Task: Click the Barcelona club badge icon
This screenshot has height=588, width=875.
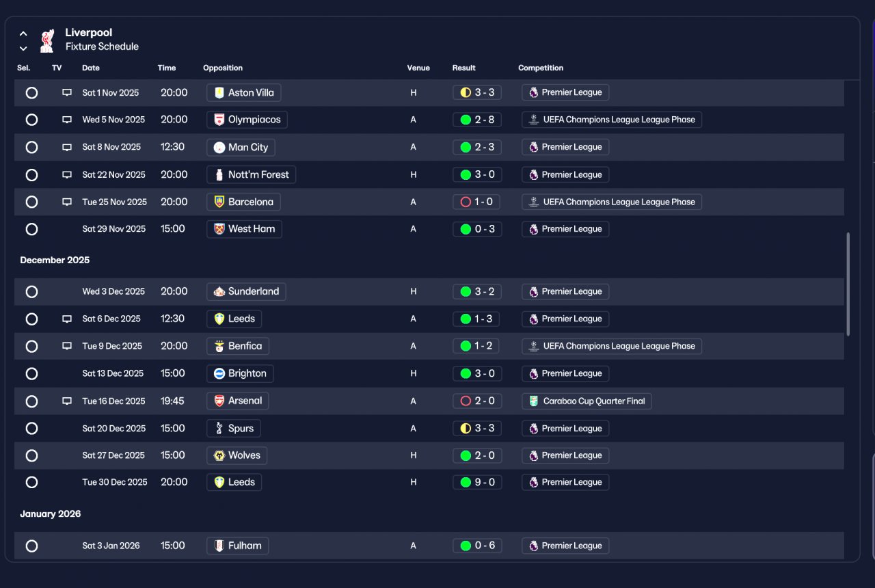Action: pos(219,202)
